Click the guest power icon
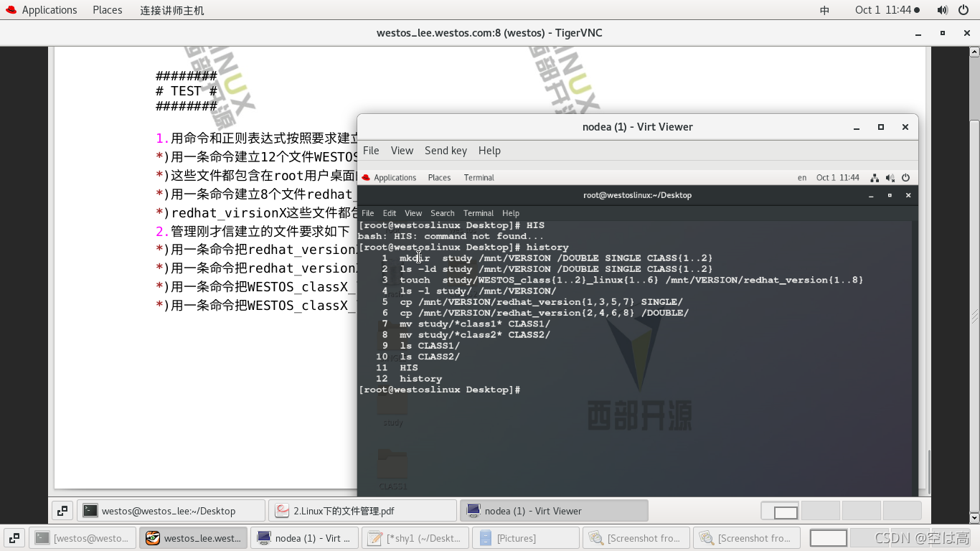The width and height of the screenshot is (980, 551). pos(905,178)
